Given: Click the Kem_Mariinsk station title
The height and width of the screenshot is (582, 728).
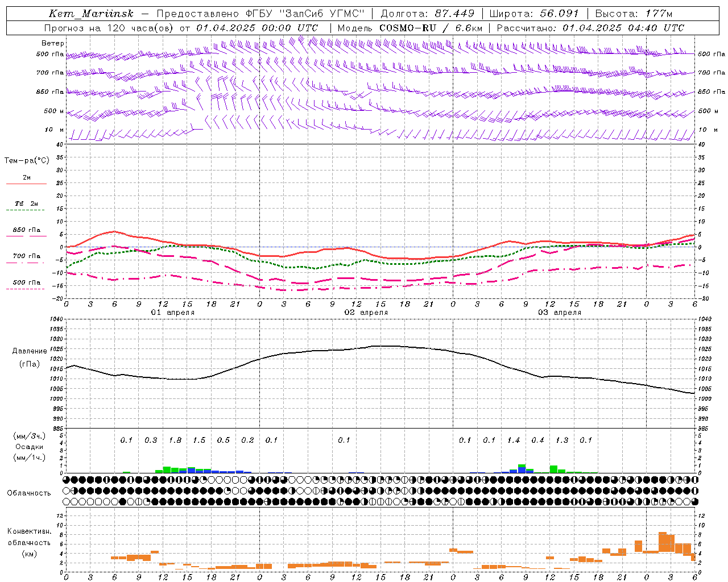Looking at the screenshot, I should click(x=91, y=14).
